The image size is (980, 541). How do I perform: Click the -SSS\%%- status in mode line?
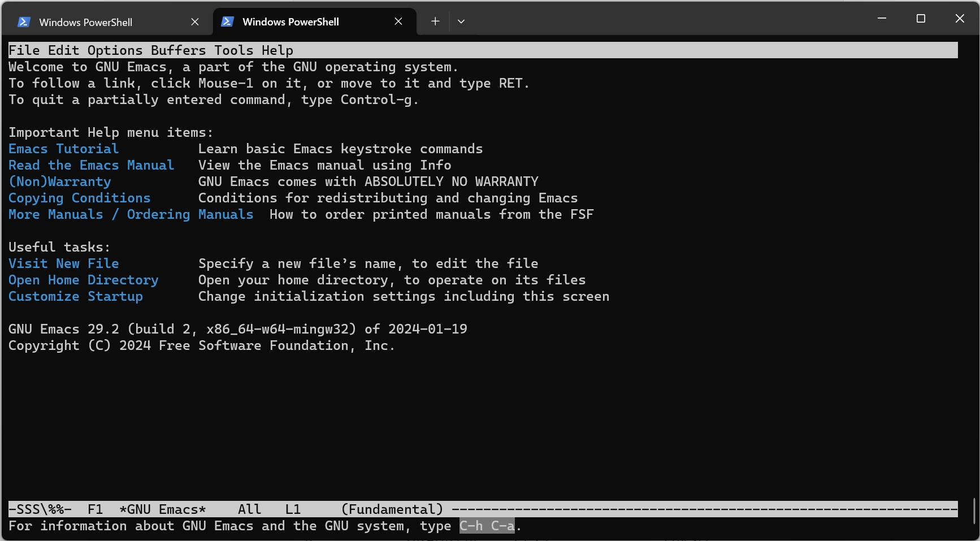(40, 509)
